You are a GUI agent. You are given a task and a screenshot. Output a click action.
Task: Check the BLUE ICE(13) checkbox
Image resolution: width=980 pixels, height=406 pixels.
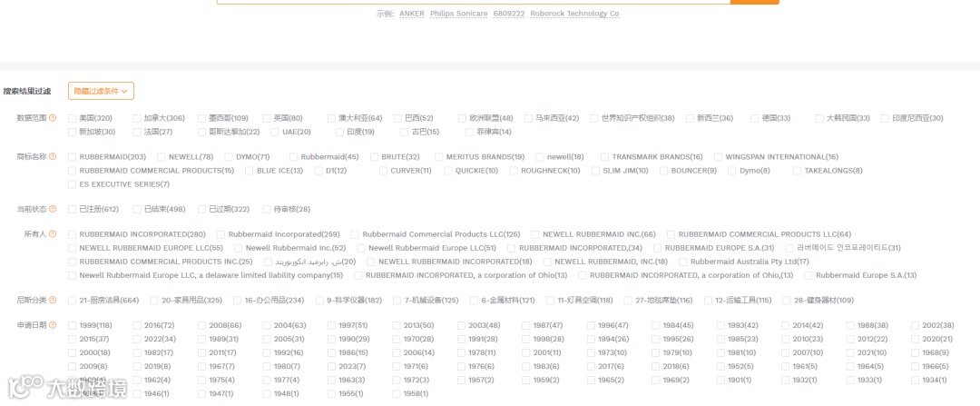(x=250, y=171)
